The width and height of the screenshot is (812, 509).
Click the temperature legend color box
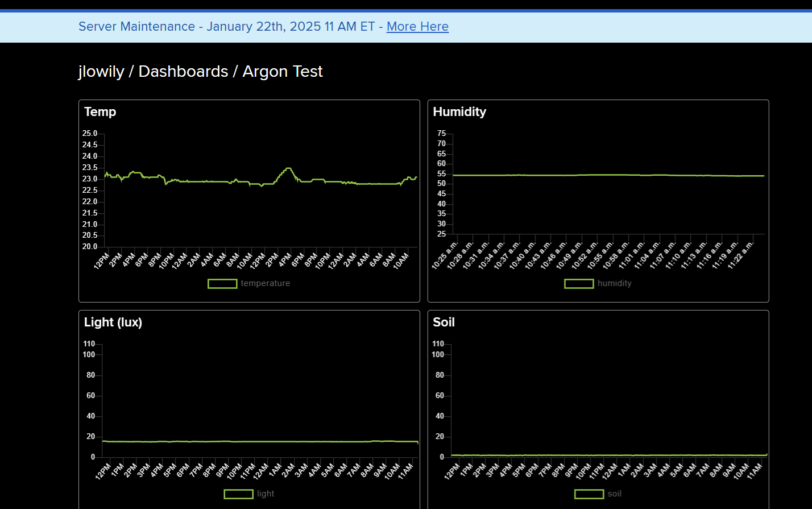(x=222, y=283)
